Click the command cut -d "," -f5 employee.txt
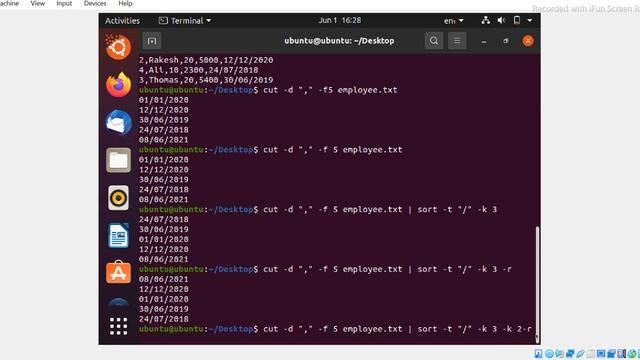640x360 pixels. pyautogui.click(x=330, y=90)
